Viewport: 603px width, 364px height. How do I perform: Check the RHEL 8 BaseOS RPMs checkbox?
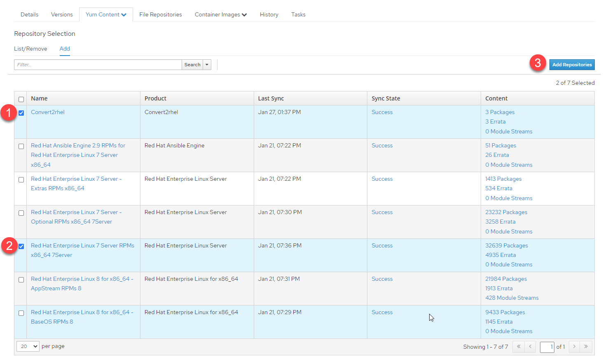tap(21, 313)
